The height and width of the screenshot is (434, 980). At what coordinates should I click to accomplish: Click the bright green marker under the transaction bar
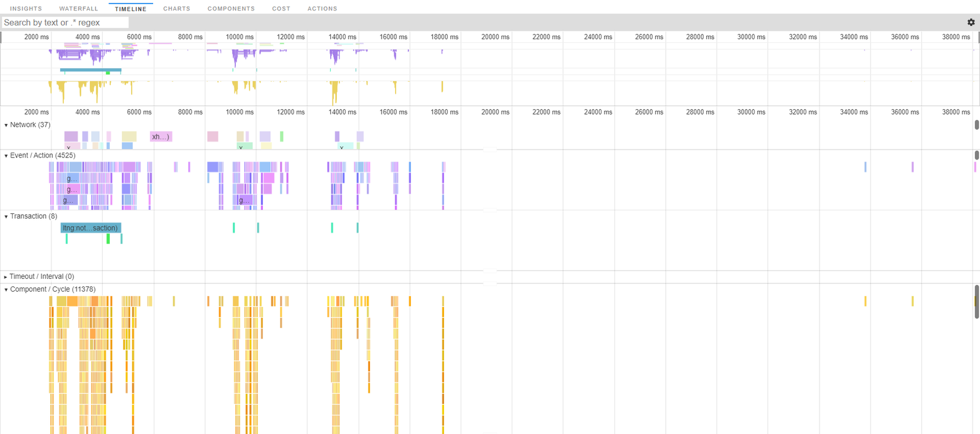click(x=108, y=238)
